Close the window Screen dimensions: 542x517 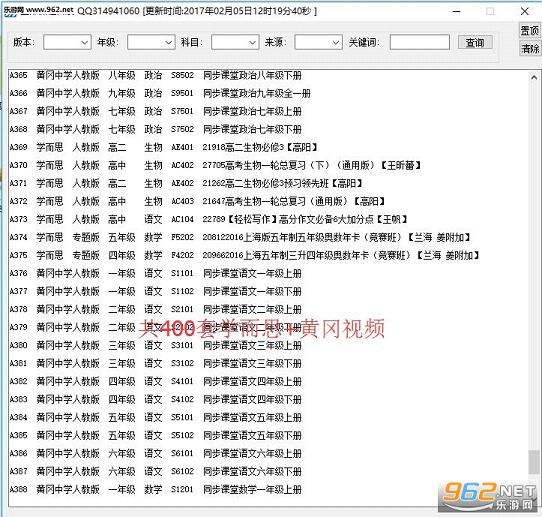pos(525,11)
